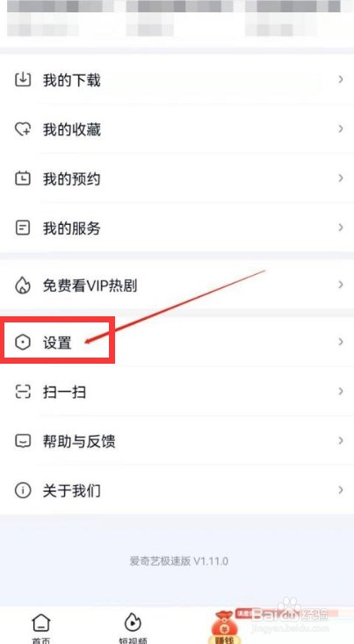Image resolution: width=354 pixels, height=644 pixels.
Task: Tap the heart icon beside 我的收藏
Action: click(x=23, y=129)
